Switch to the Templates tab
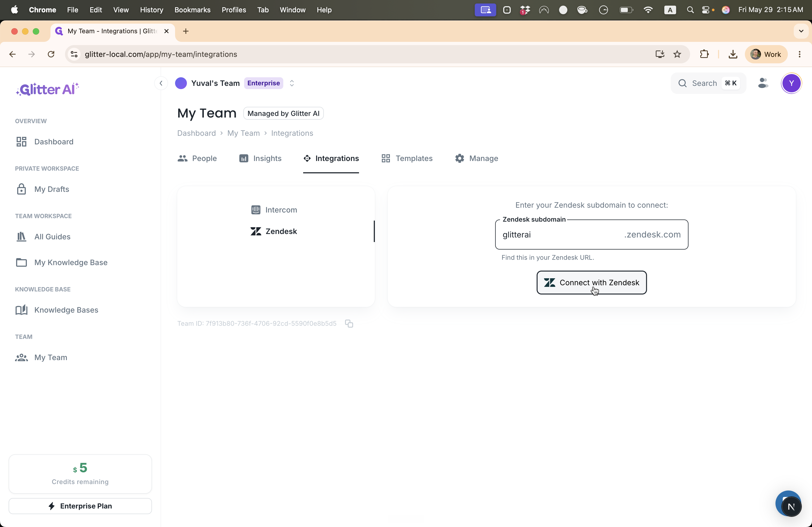 407,159
